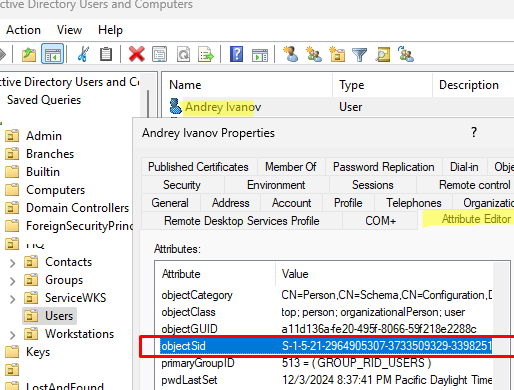This screenshot has height=390, width=514.
Task: Click the blue Help question mark icon
Action: tap(236, 54)
